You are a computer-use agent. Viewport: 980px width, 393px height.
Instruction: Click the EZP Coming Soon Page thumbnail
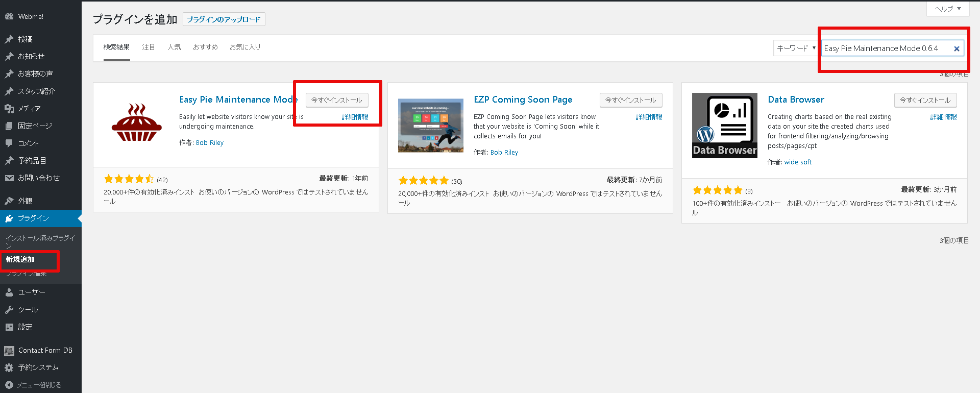(x=431, y=126)
